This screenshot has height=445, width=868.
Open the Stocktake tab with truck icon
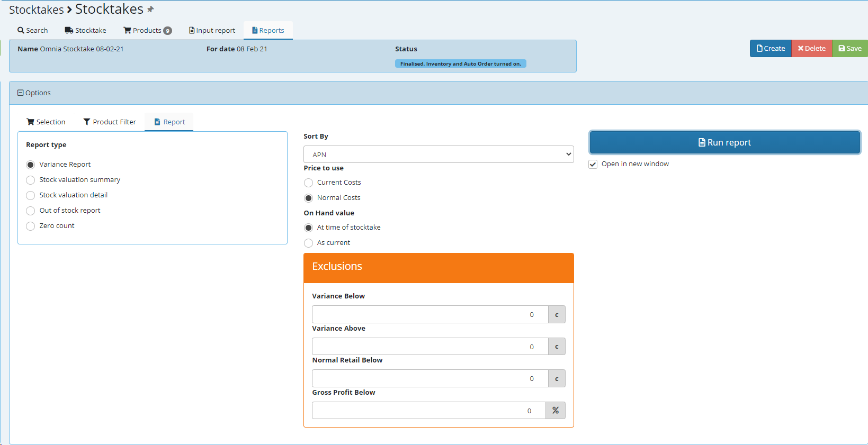click(x=86, y=31)
